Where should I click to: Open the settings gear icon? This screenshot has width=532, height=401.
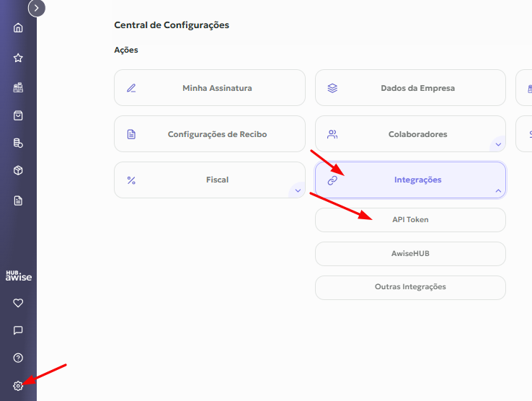pyautogui.click(x=18, y=386)
